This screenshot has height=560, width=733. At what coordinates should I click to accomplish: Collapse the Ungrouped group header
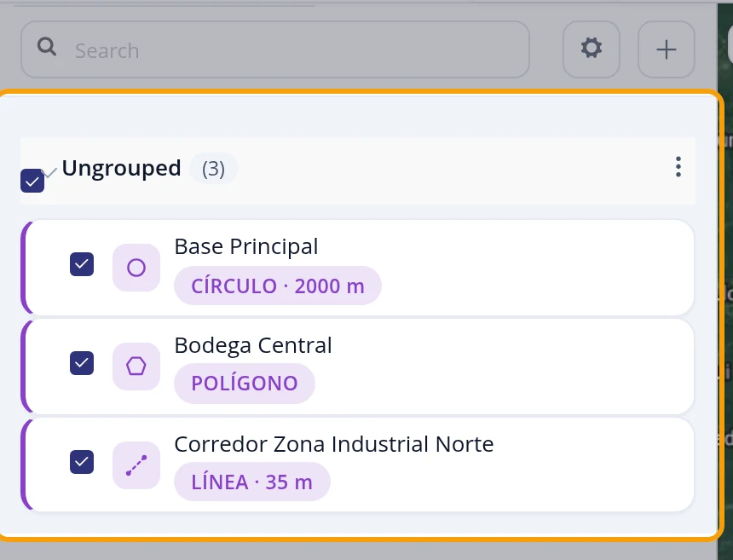[x=358, y=170]
